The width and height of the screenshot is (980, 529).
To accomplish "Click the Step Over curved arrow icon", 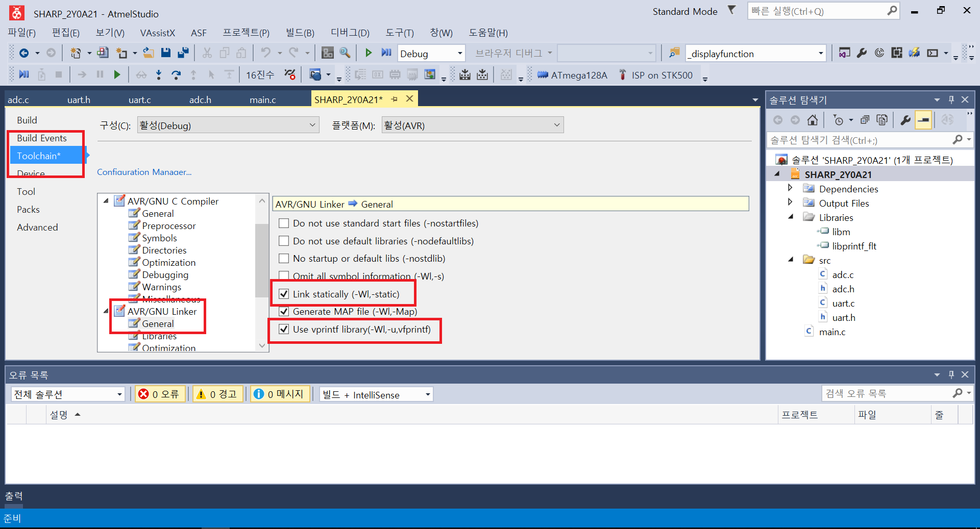I will (176, 75).
